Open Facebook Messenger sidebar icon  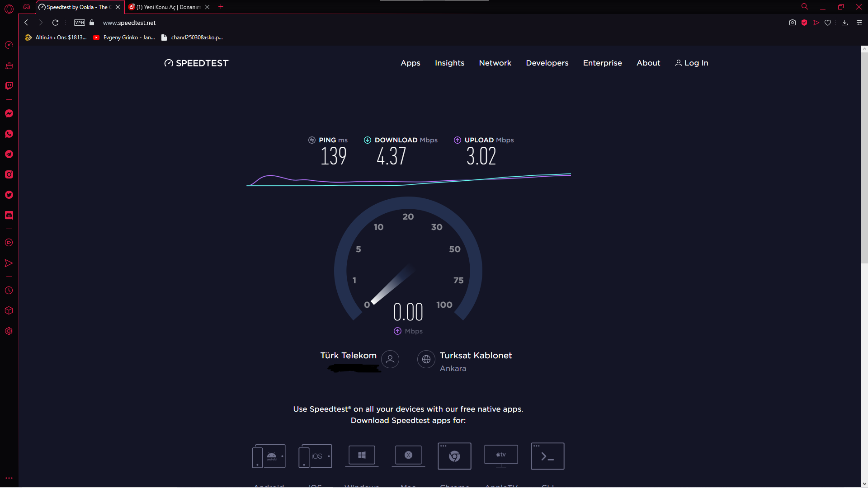pos(9,113)
